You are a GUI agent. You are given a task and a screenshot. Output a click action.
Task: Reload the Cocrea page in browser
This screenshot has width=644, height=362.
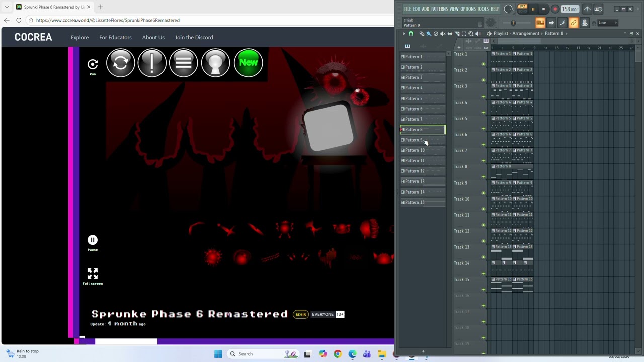[19, 20]
